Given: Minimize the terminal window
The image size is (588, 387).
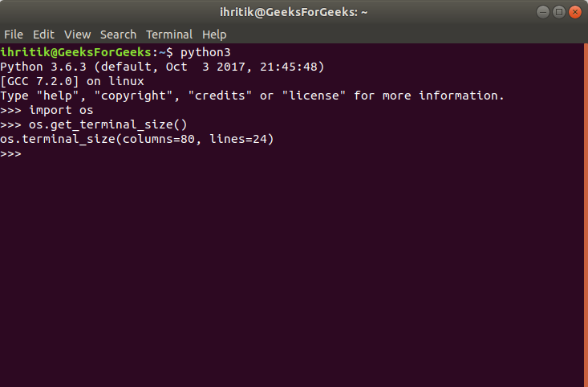Looking at the screenshot, I should point(542,12).
